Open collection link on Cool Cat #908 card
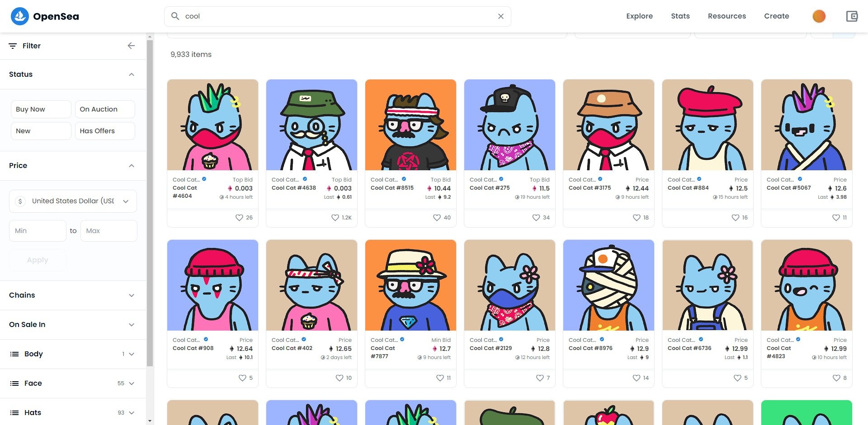This screenshot has height=425, width=868. click(186, 340)
